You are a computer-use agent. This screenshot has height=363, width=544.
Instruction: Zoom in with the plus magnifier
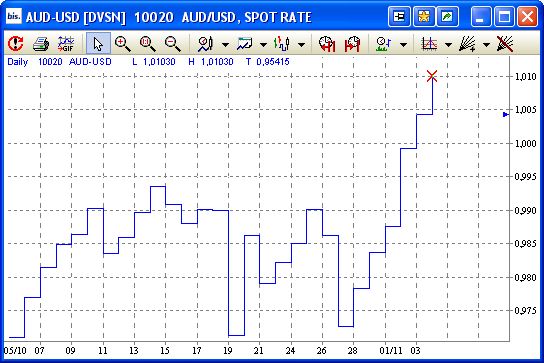click(x=122, y=44)
